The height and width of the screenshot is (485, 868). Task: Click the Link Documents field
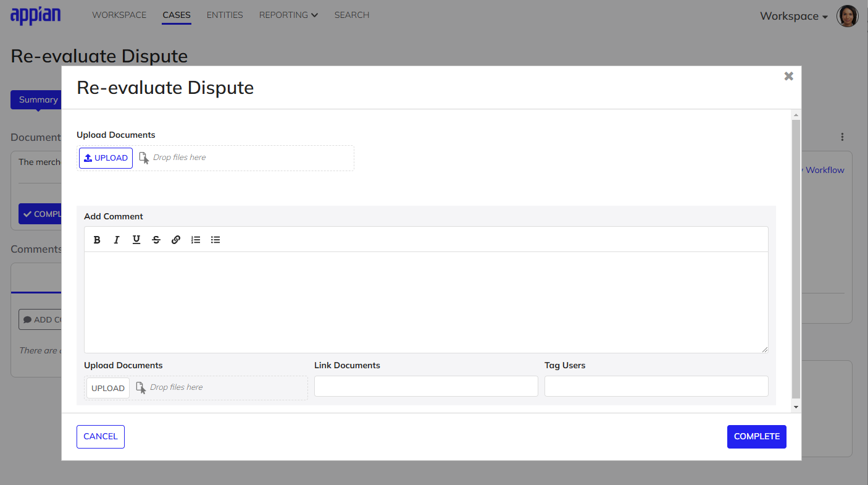pos(426,386)
